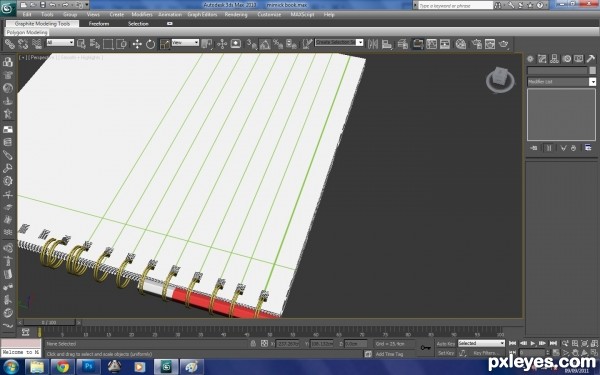Toggle the Spinner Snap button

291,44
